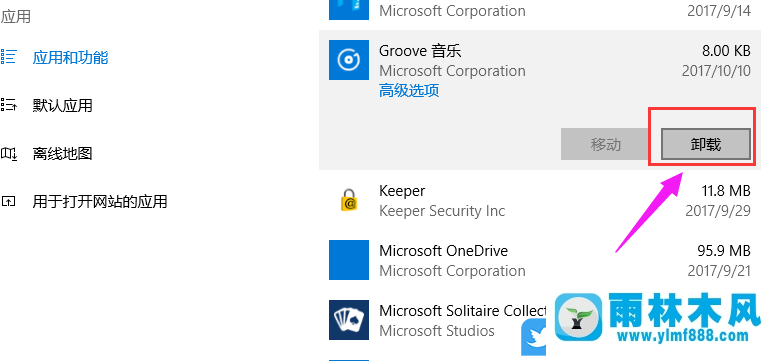Click the 2017/9/21 install date

pyautogui.click(x=719, y=271)
